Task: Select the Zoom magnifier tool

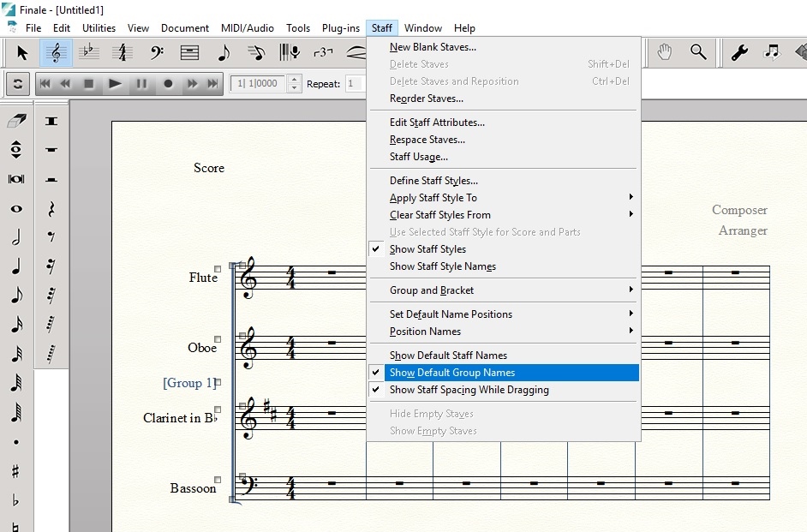Action: point(698,53)
